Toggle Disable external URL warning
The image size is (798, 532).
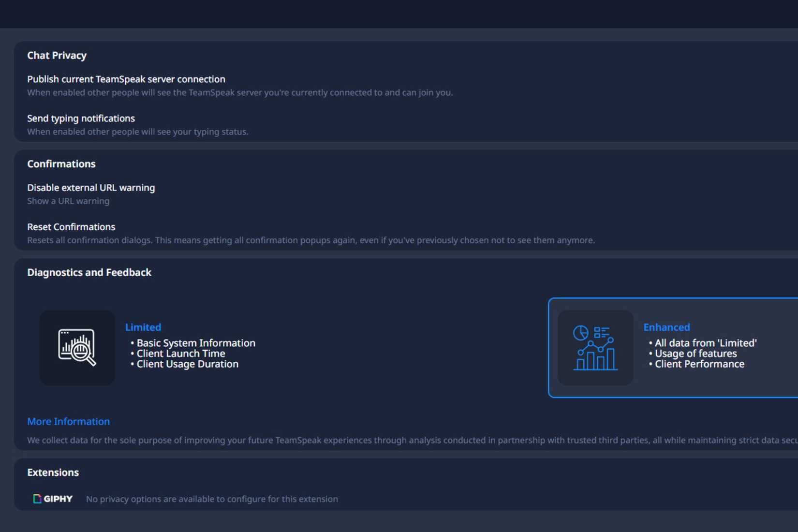[x=91, y=188]
